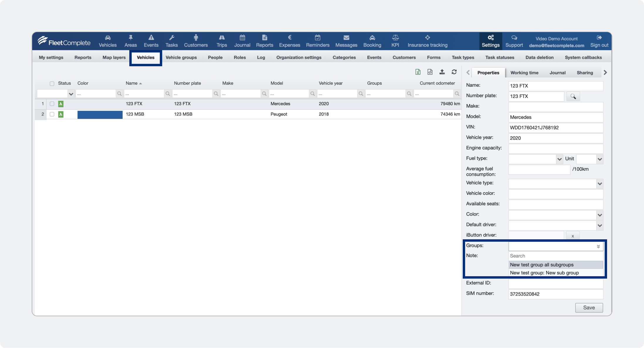
Task: Switch to the Working time tab
Action: coord(524,73)
